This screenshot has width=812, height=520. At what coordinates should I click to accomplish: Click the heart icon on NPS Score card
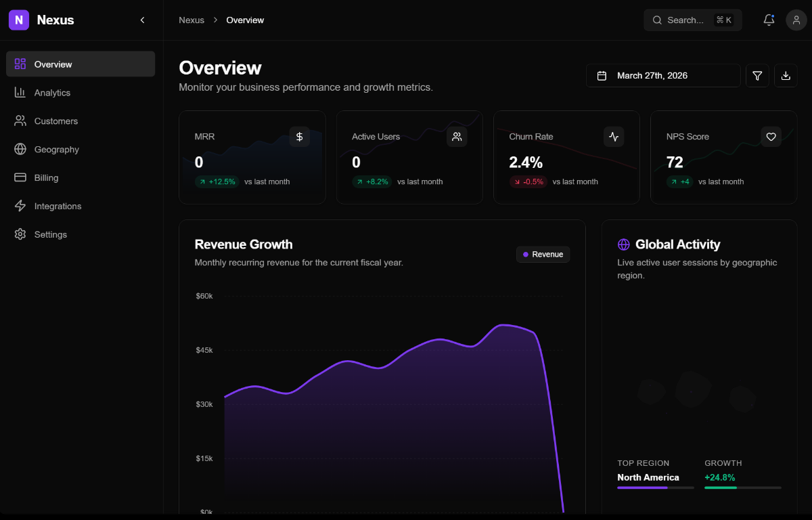click(x=771, y=136)
